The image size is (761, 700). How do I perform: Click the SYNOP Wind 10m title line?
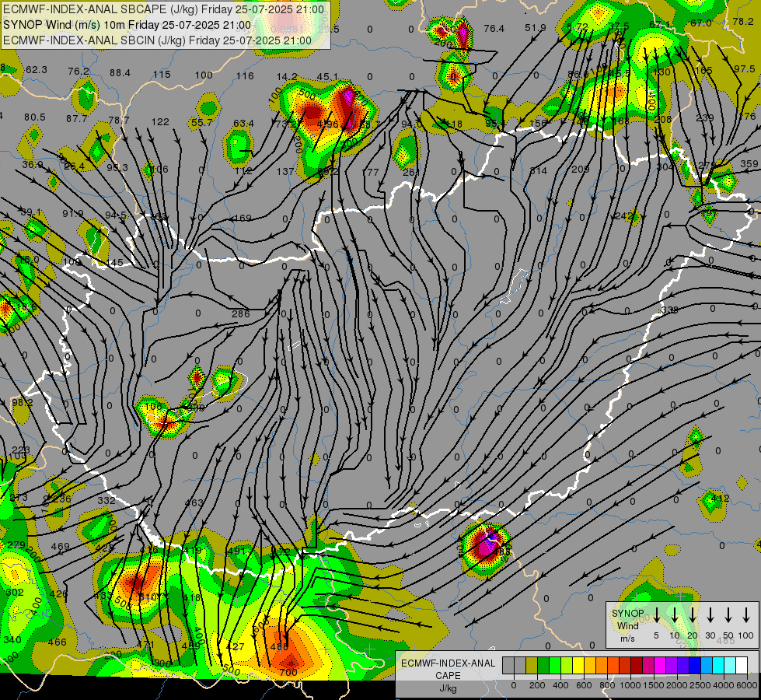pyautogui.click(x=127, y=25)
